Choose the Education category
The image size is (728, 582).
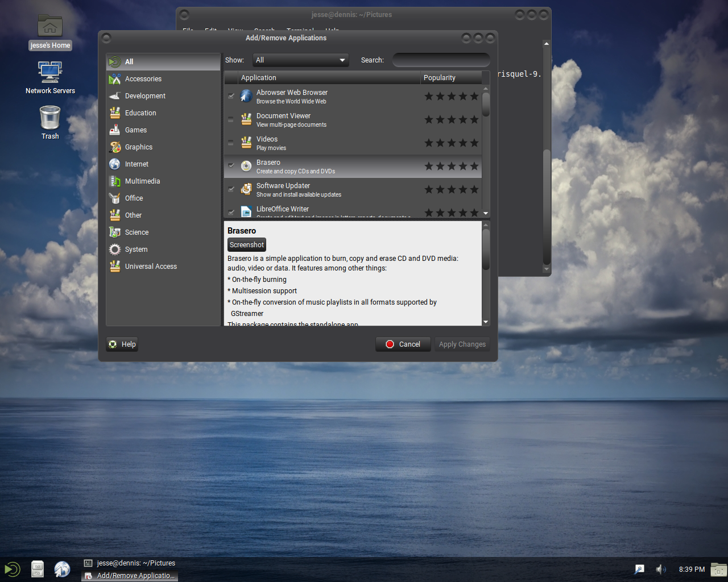click(163, 113)
